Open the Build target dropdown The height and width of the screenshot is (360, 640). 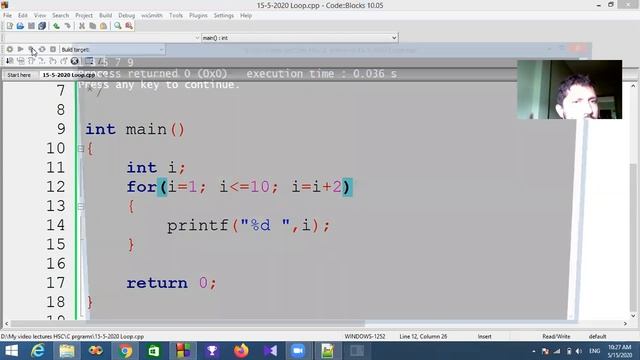coord(113,49)
